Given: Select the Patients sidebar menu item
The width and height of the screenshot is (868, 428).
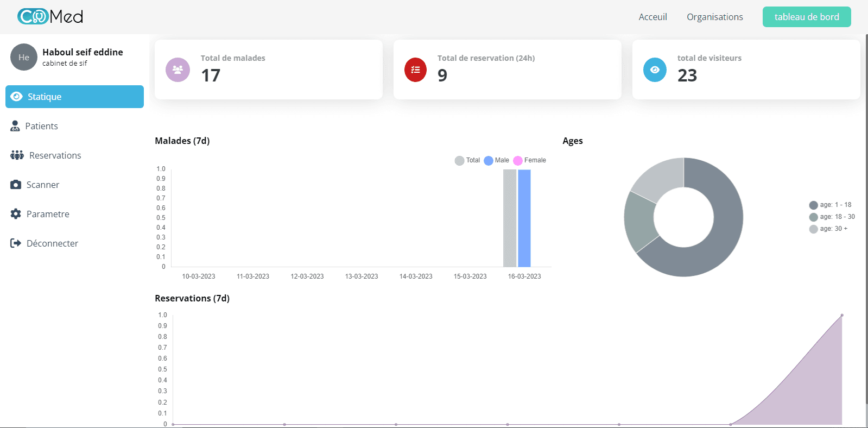Looking at the screenshot, I should click(x=41, y=126).
